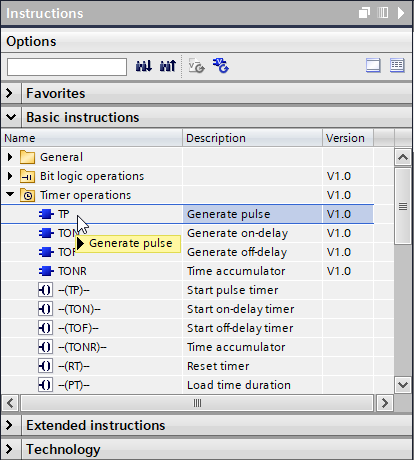Collapse the Instructions pane with the arrow
This screenshot has width=414, height=460.
pos(401,13)
